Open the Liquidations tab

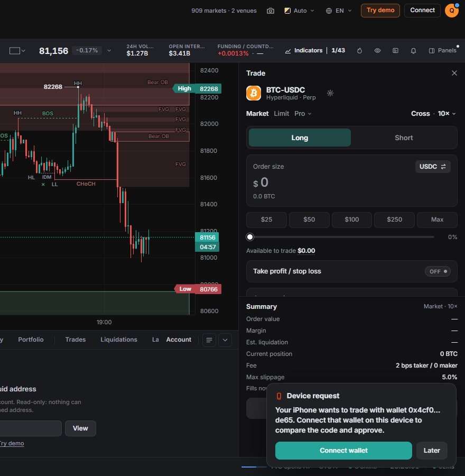click(118, 340)
